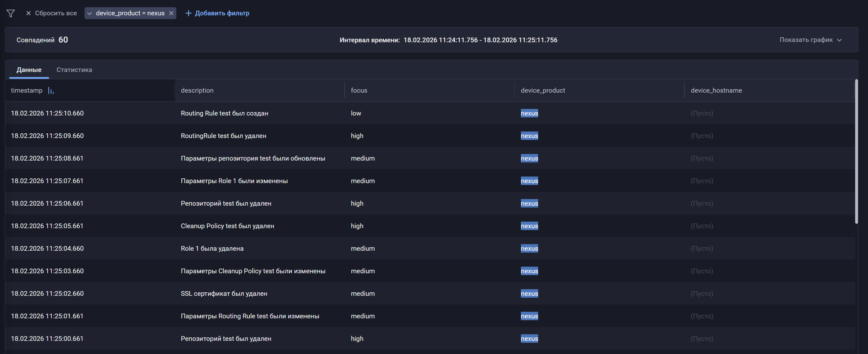The image size is (868, 354).
Task: Remove the device_product = nexus filter chip
Action: pos(172,13)
